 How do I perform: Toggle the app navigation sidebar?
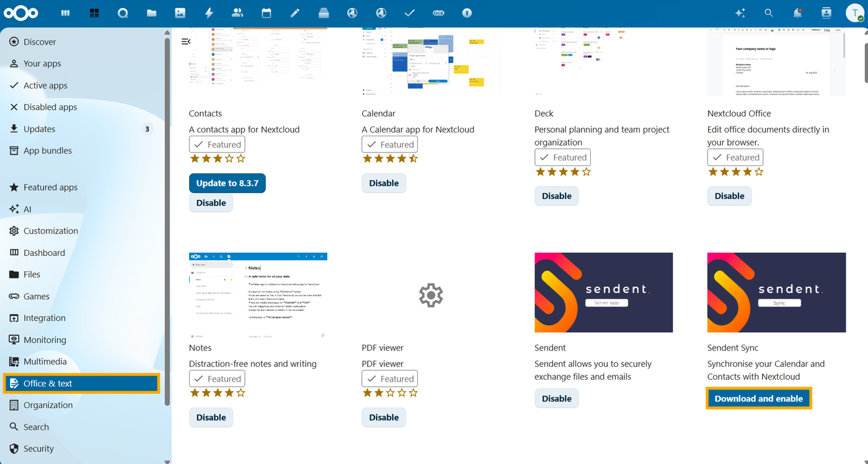186,42
